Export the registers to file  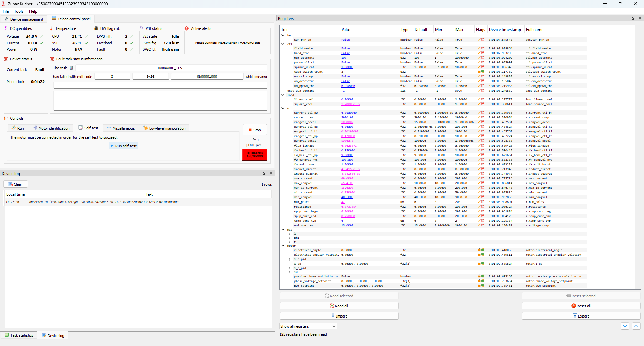581,316
